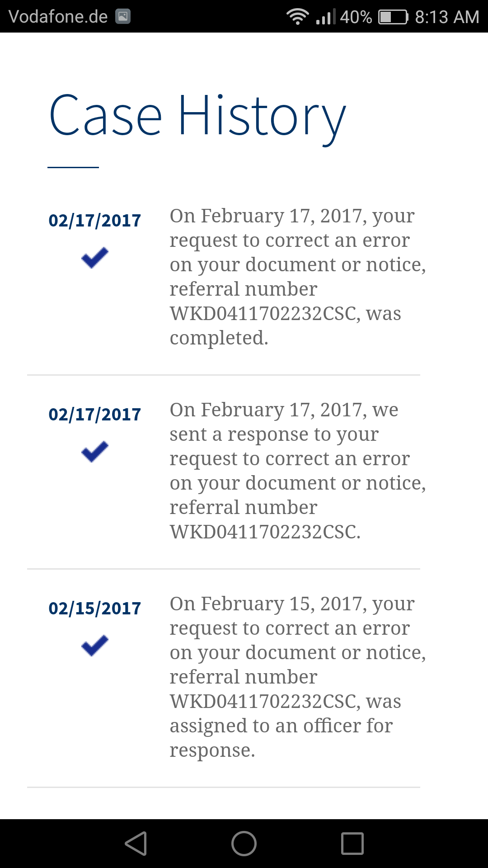Tap the 'we sent a response' description
Image resolution: width=488 pixels, height=868 pixels.
pos(298,471)
